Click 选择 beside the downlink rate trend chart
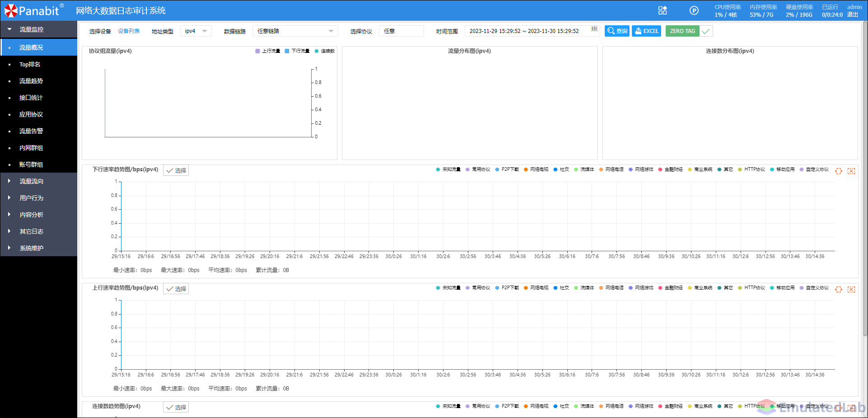The image size is (868, 418). (x=176, y=170)
